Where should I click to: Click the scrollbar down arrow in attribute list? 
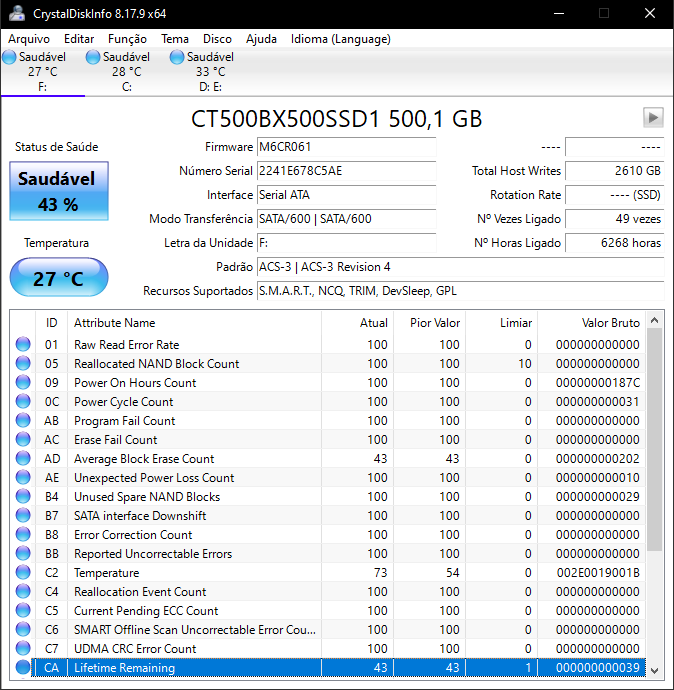click(x=655, y=670)
